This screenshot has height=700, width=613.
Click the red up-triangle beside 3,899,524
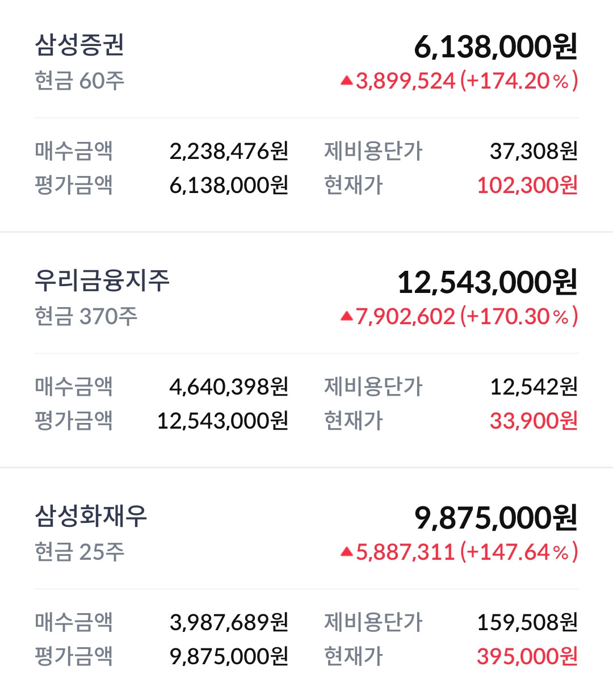click(346, 81)
